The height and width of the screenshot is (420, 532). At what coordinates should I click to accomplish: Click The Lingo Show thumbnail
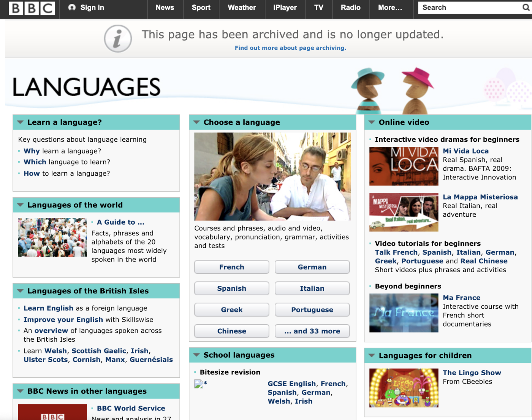pos(404,388)
